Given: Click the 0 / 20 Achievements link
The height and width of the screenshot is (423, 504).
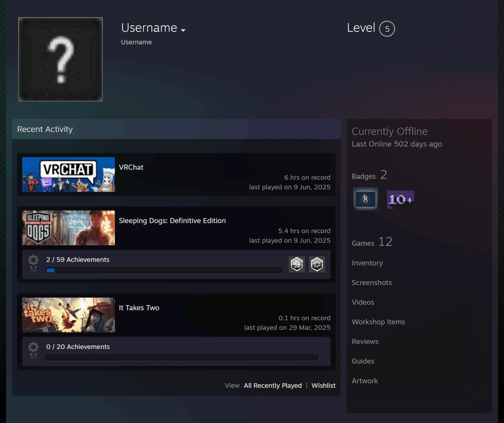Looking at the screenshot, I should (78, 347).
